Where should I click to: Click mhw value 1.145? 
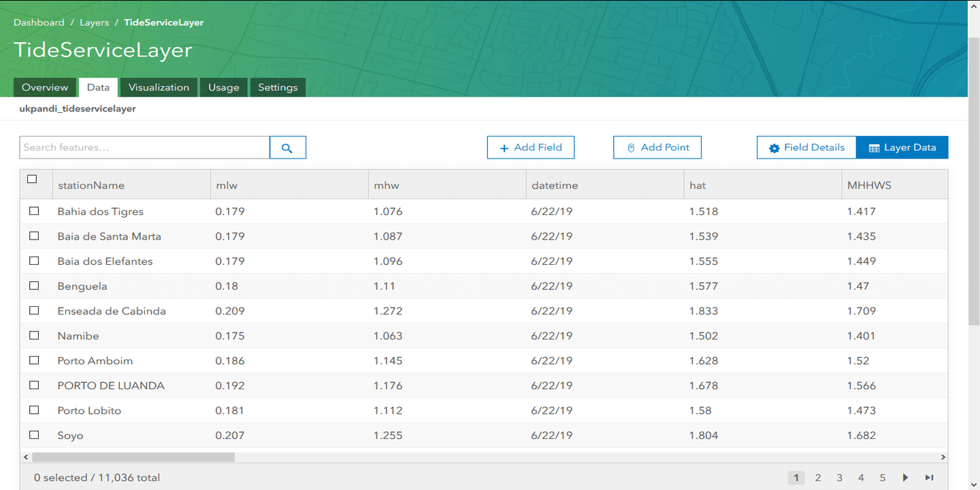click(x=388, y=361)
